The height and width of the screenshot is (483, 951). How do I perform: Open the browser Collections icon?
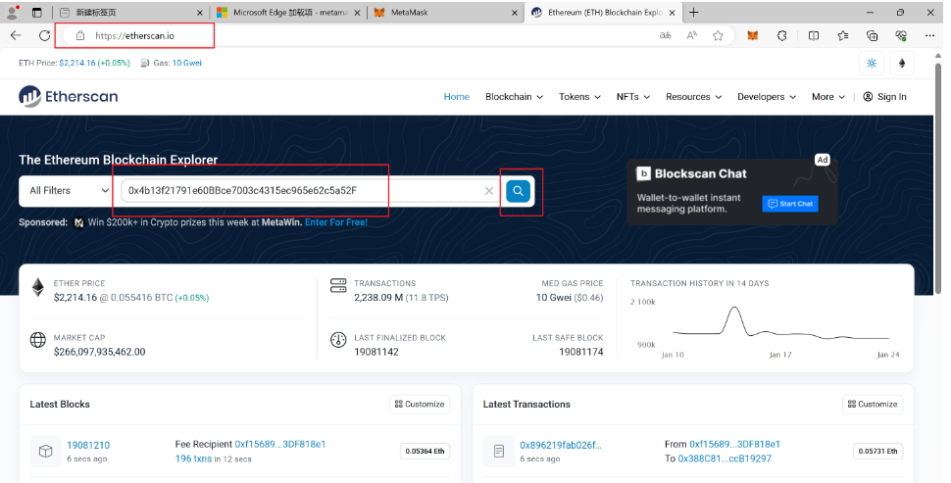tap(872, 36)
